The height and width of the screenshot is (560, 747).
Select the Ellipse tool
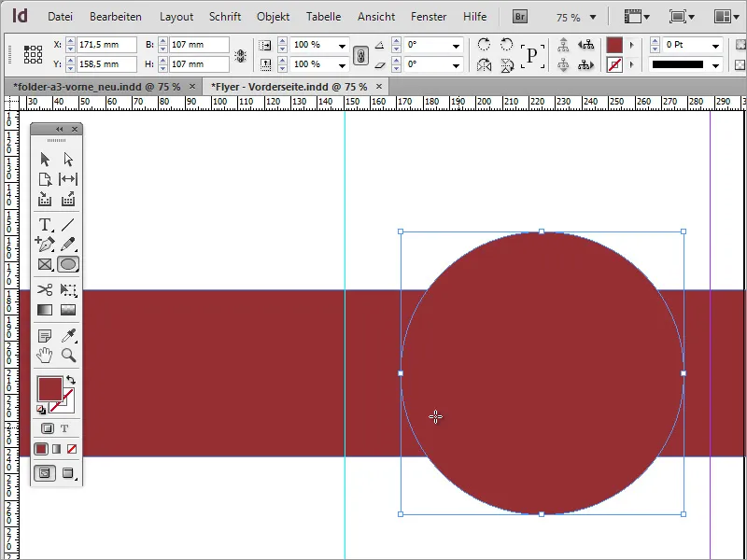tap(68, 264)
